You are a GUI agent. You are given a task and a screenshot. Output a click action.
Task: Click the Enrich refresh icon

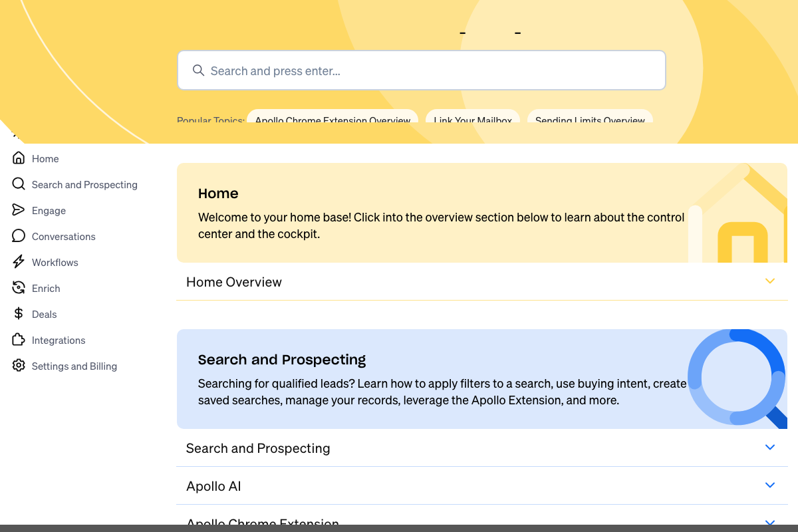[x=19, y=288]
